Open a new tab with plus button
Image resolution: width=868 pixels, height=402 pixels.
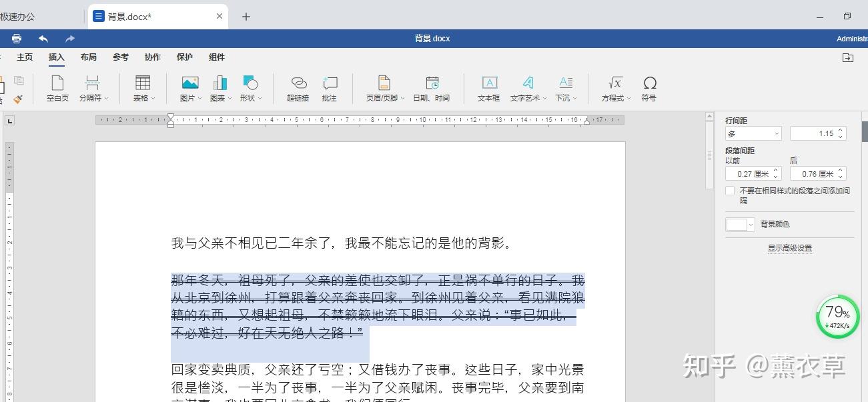tap(246, 17)
